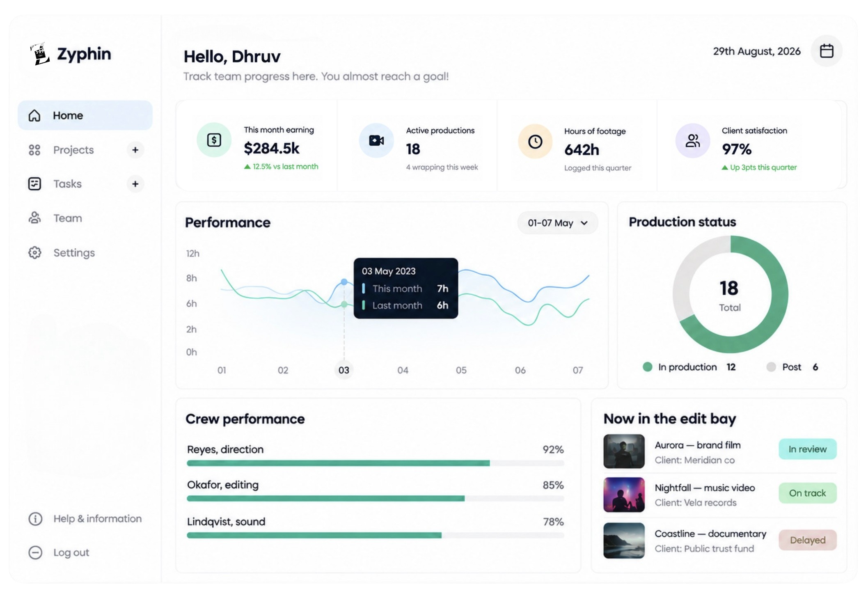Go to the Home menu item
This screenshot has width=868, height=591.
[85, 115]
